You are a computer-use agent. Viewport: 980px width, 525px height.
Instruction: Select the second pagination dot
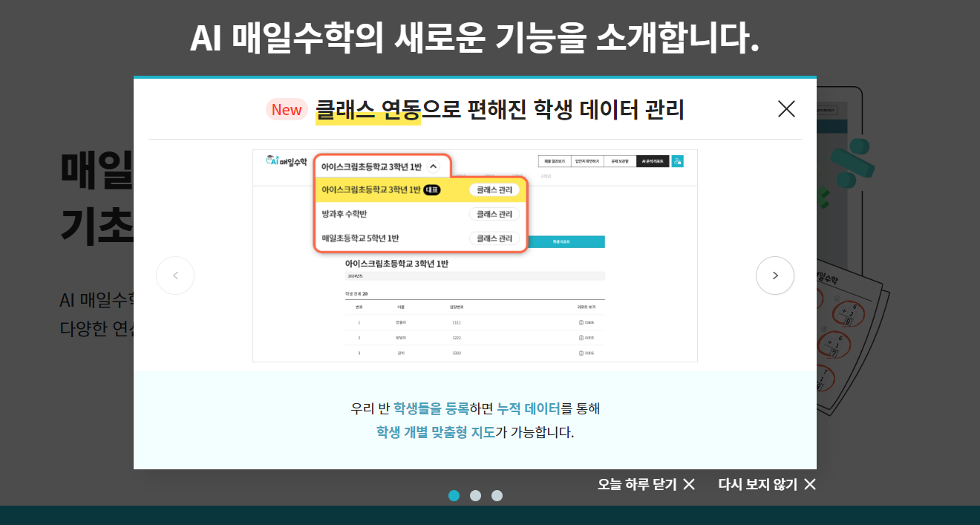point(476,495)
